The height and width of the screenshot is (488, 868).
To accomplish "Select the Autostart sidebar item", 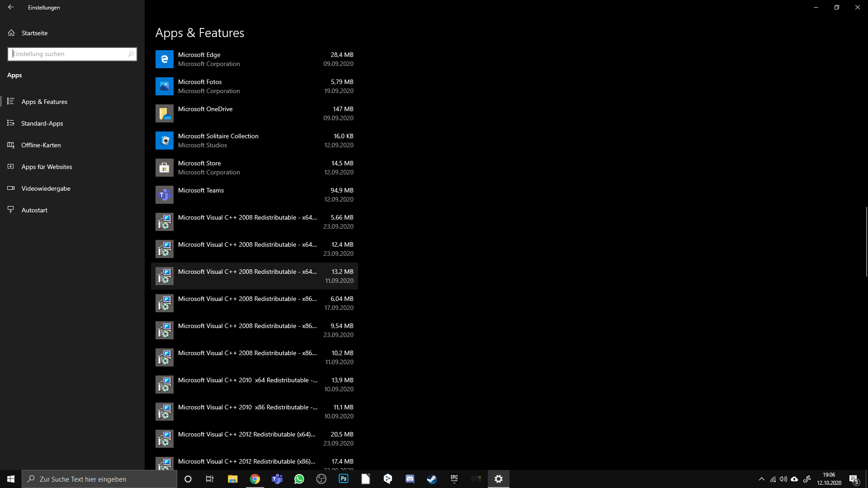I will tap(34, 210).
